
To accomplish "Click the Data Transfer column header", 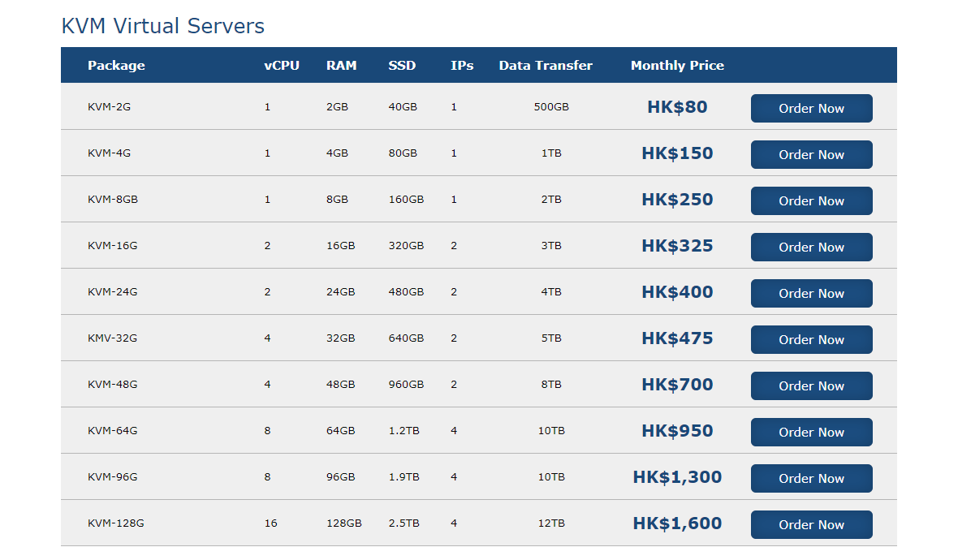I will coord(546,66).
